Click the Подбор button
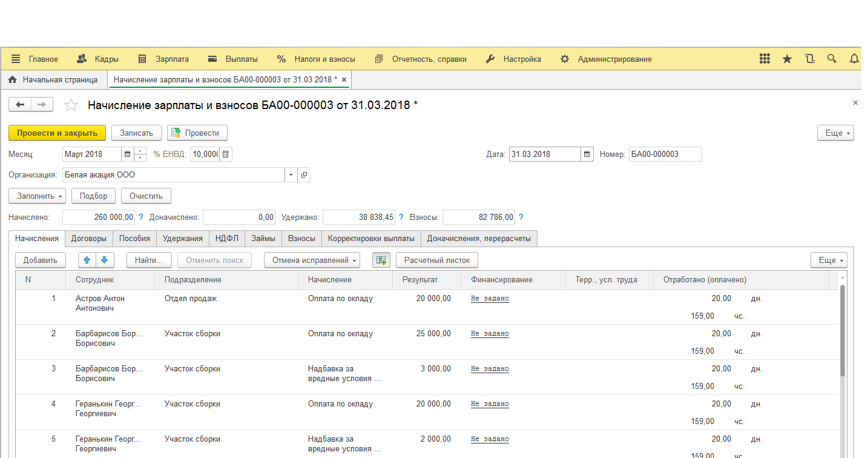The width and height of the screenshot is (868, 458). point(93,196)
